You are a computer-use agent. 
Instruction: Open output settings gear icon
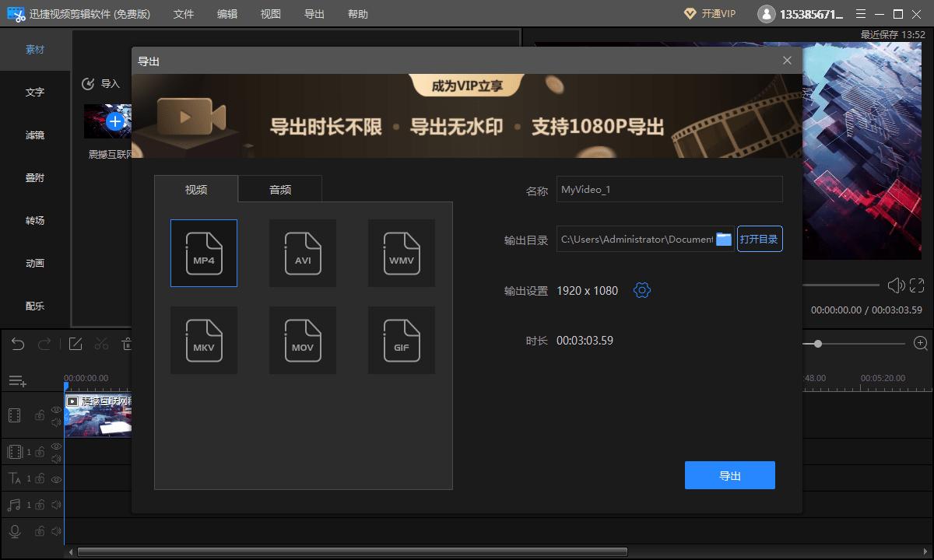pos(642,290)
